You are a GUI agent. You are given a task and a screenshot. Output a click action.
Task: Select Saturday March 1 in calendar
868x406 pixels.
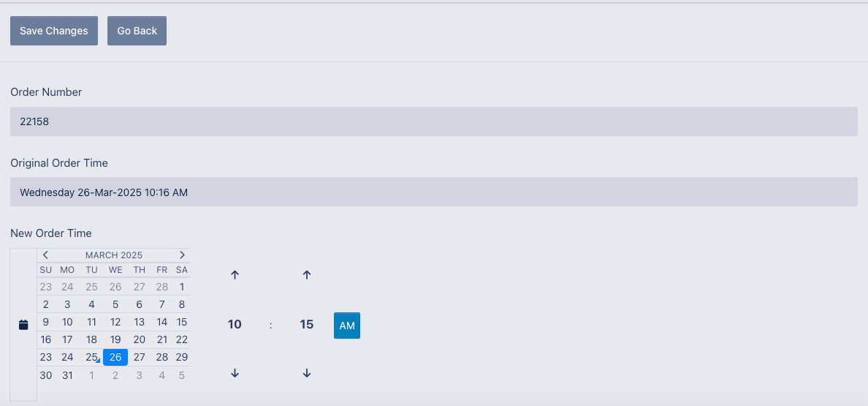pyautogui.click(x=182, y=287)
